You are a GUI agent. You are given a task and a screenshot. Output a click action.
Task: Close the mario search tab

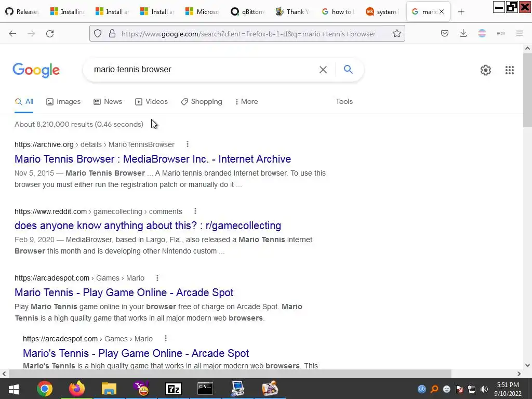[x=442, y=11]
